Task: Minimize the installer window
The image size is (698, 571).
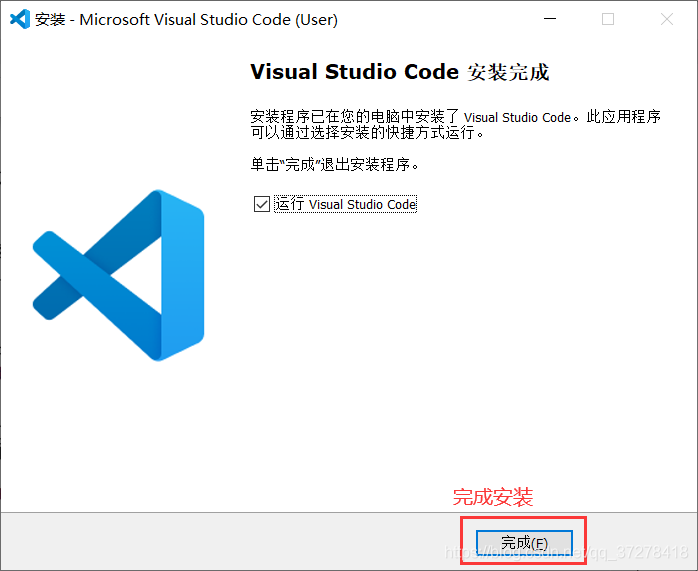Action: [550, 19]
